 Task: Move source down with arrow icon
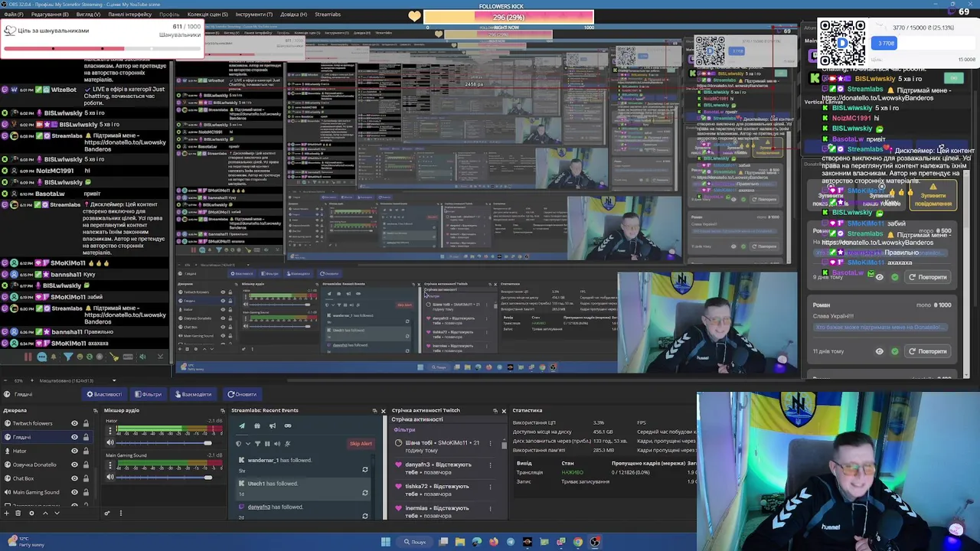click(x=57, y=513)
